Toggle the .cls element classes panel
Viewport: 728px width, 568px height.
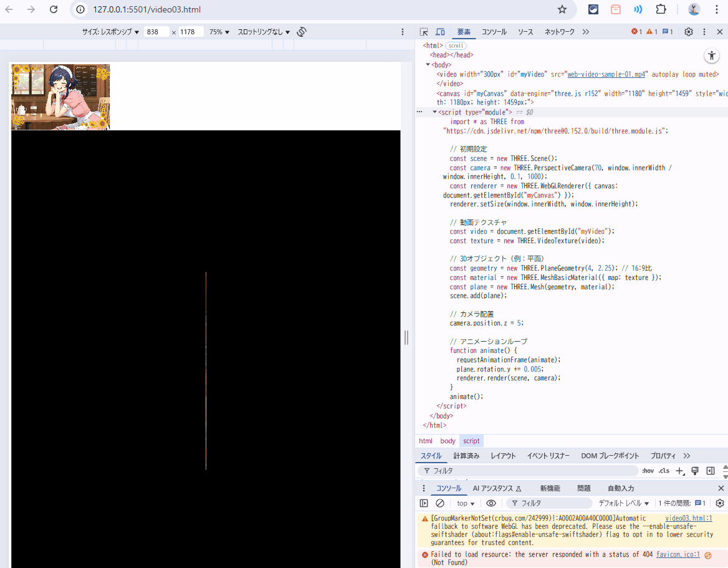[664, 471]
